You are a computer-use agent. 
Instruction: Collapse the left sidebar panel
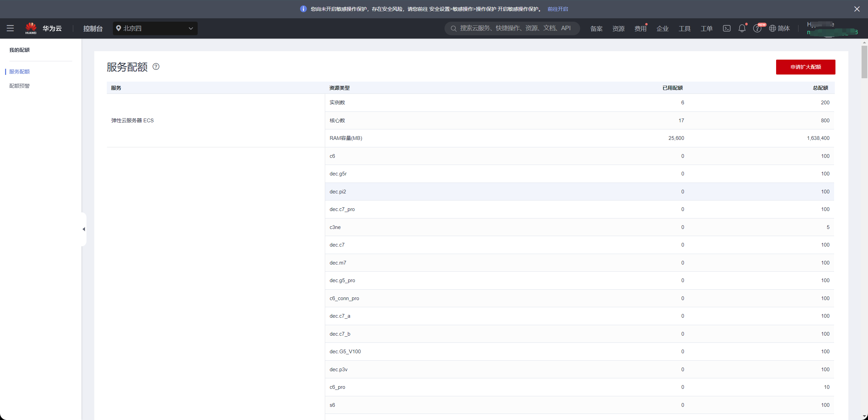84,229
